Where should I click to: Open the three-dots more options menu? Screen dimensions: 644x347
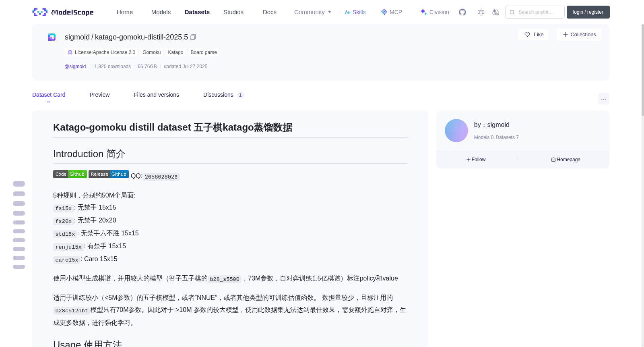point(603,99)
